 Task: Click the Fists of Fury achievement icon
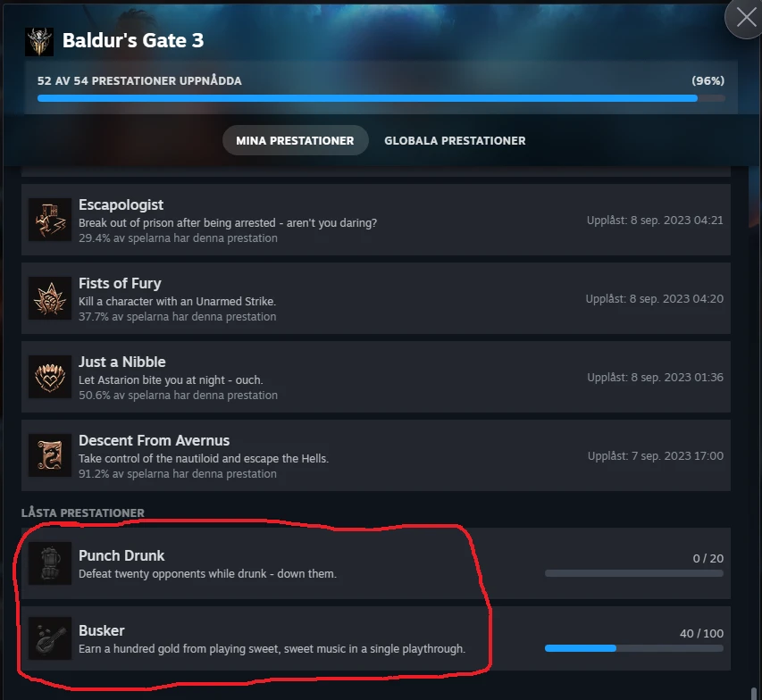50,298
